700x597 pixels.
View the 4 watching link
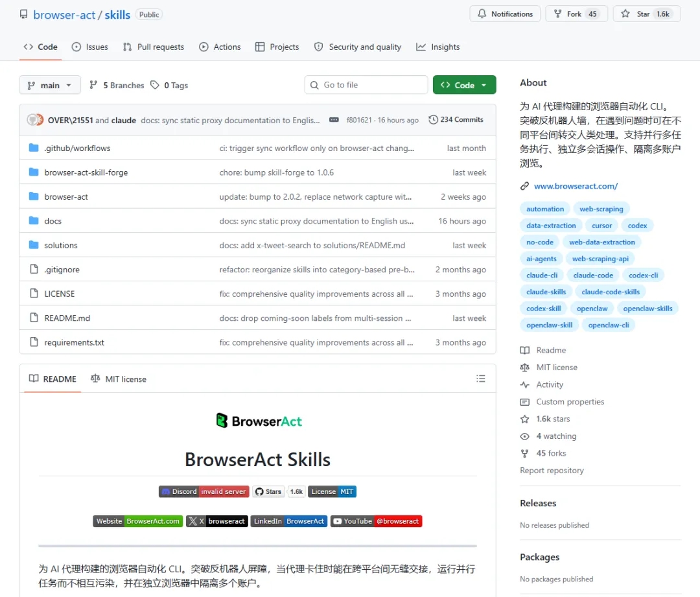[x=549, y=436]
